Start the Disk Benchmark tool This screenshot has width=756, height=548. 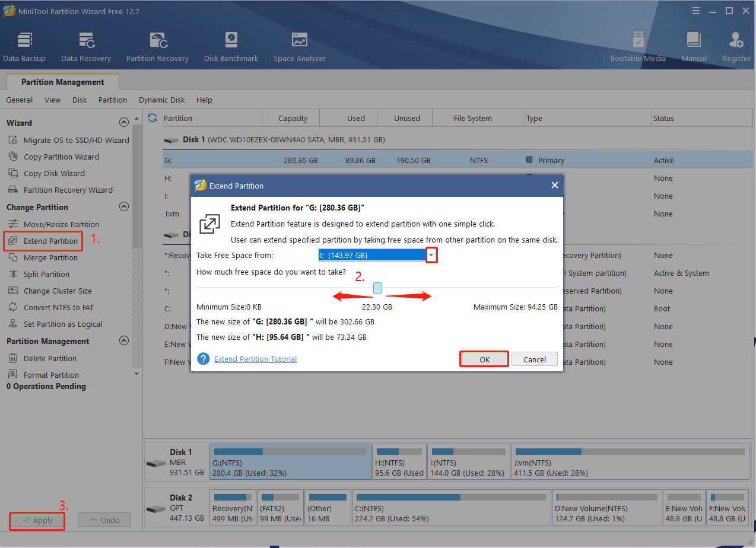click(231, 47)
